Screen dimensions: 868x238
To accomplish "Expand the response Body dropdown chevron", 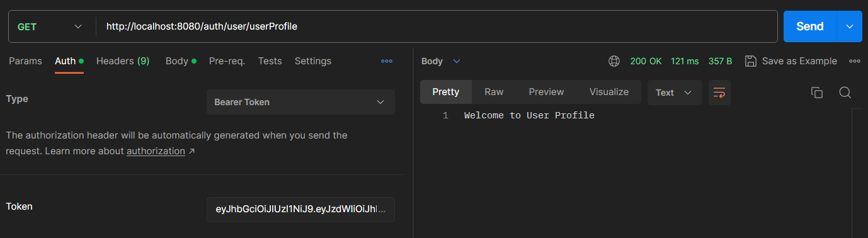I will (x=457, y=61).
